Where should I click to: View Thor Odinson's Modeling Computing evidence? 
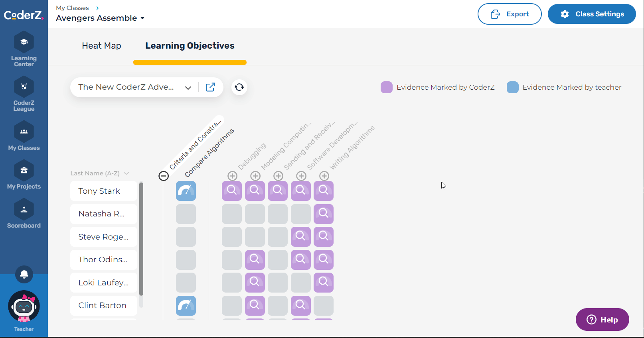[x=255, y=260]
